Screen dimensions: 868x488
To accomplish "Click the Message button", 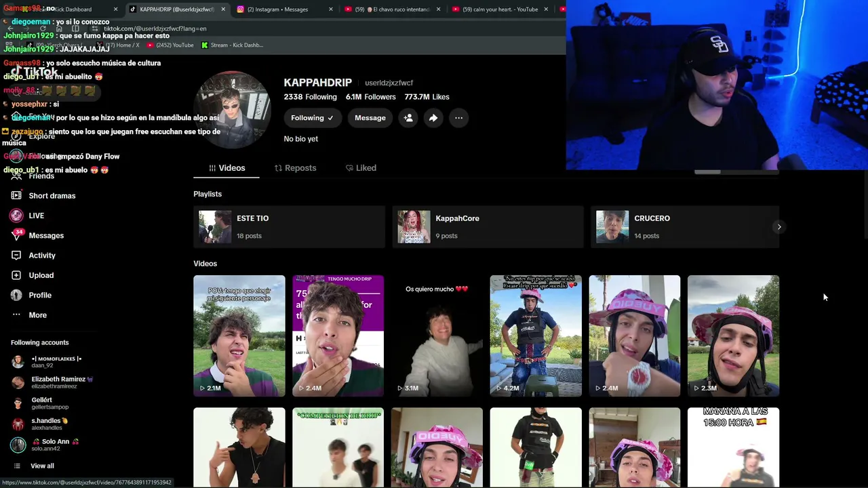I will point(370,118).
